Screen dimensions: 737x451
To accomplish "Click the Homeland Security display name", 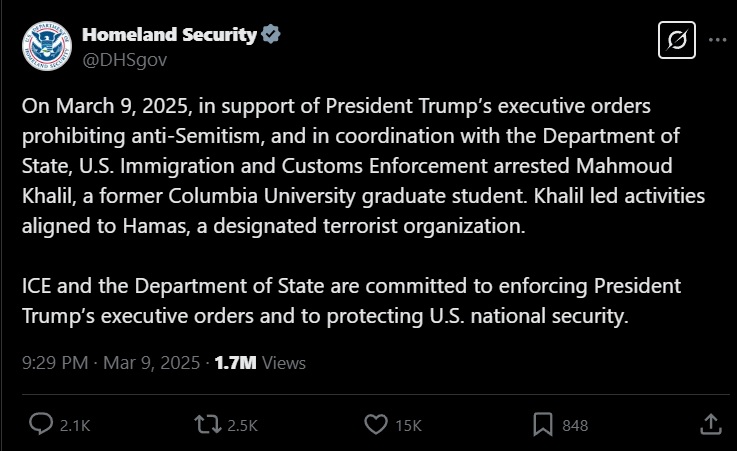I will [x=169, y=35].
